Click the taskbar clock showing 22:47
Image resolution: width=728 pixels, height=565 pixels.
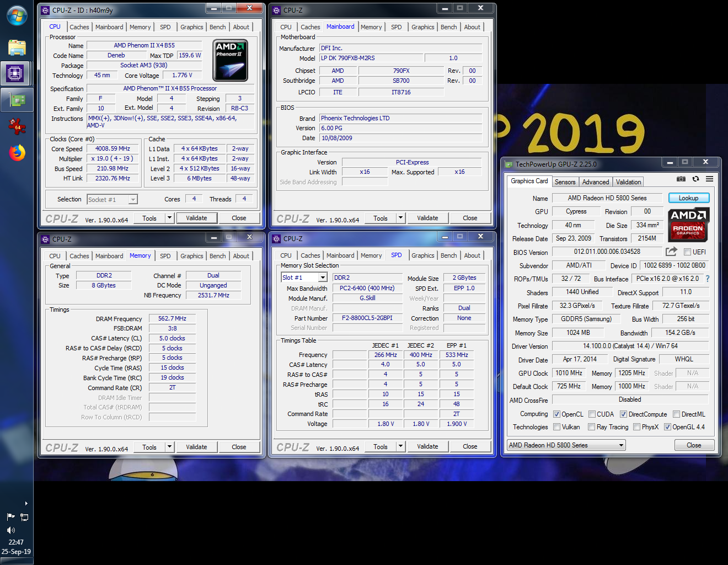pos(16,542)
